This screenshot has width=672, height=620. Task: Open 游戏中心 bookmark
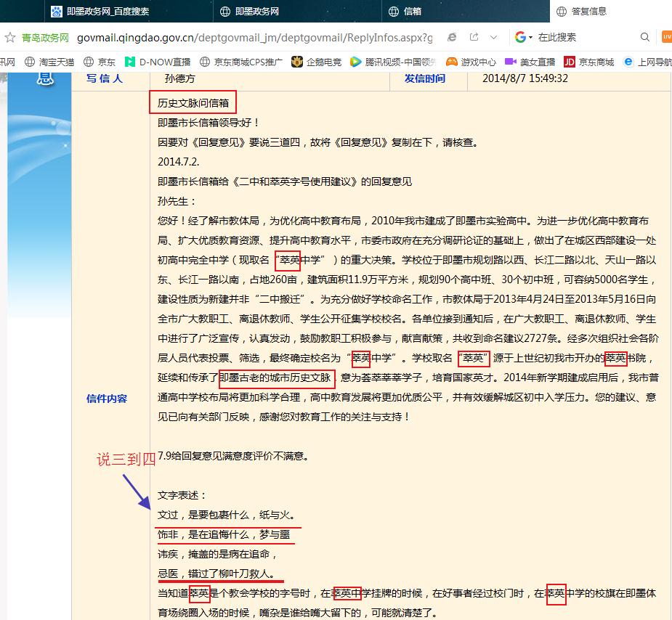tap(471, 62)
